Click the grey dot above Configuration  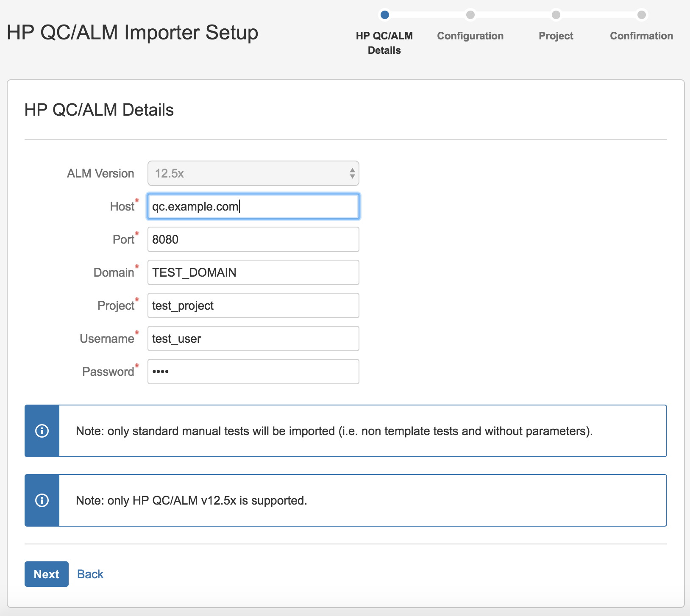pyautogui.click(x=470, y=15)
